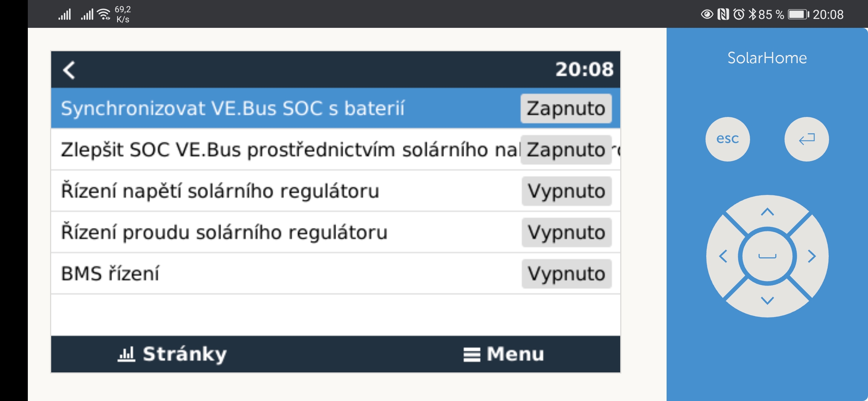Select Řízení napětí solárního regulátoru row label
This screenshot has height=401, width=868.
point(220,191)
